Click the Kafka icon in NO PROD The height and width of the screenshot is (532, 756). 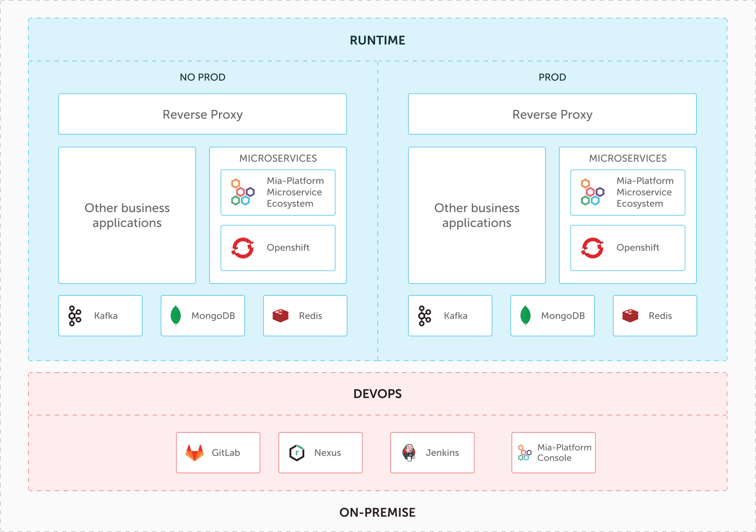pyautogui.click(x=75, y=316)
